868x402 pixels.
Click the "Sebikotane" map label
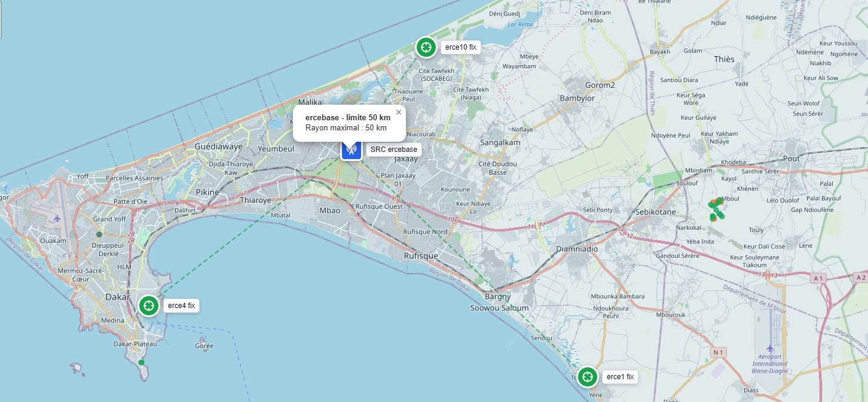[656, 212]
